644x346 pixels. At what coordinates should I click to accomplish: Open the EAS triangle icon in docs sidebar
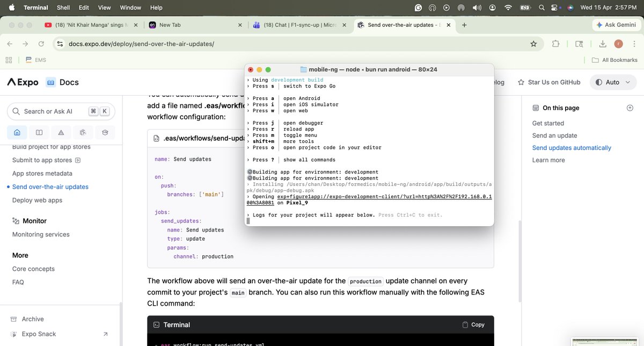(61, 132)
